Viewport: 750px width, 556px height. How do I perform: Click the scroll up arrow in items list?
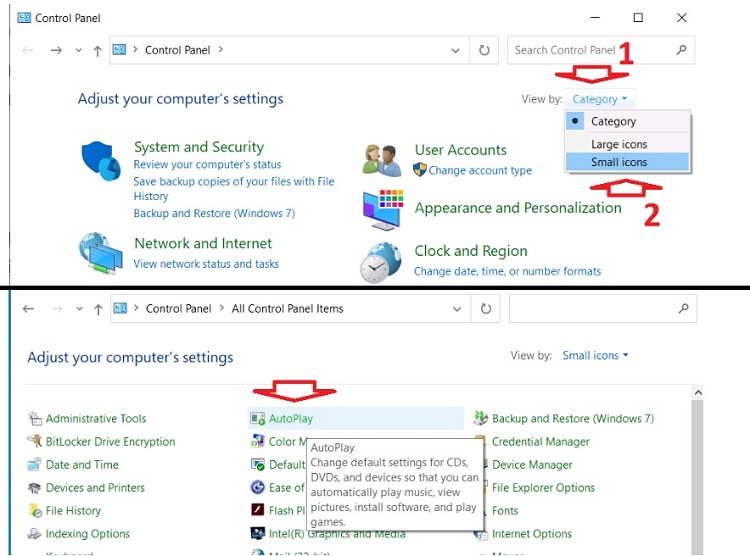click(698, 392)
